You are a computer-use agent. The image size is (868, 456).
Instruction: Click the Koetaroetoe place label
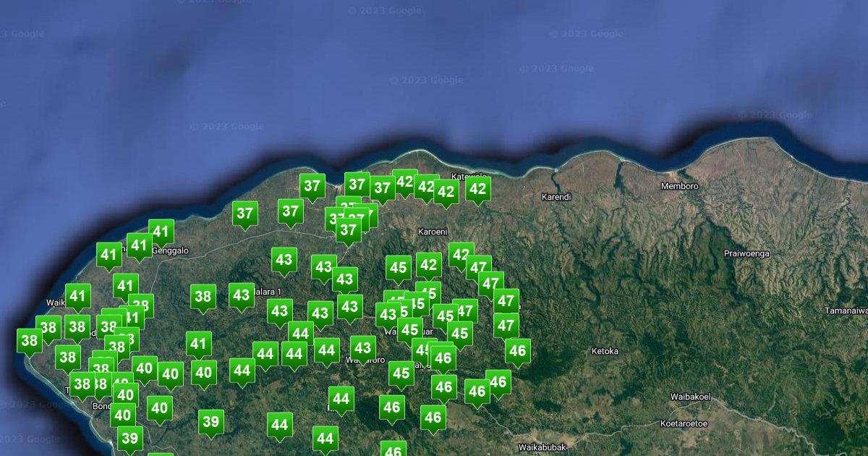click(x=684, y=423)
